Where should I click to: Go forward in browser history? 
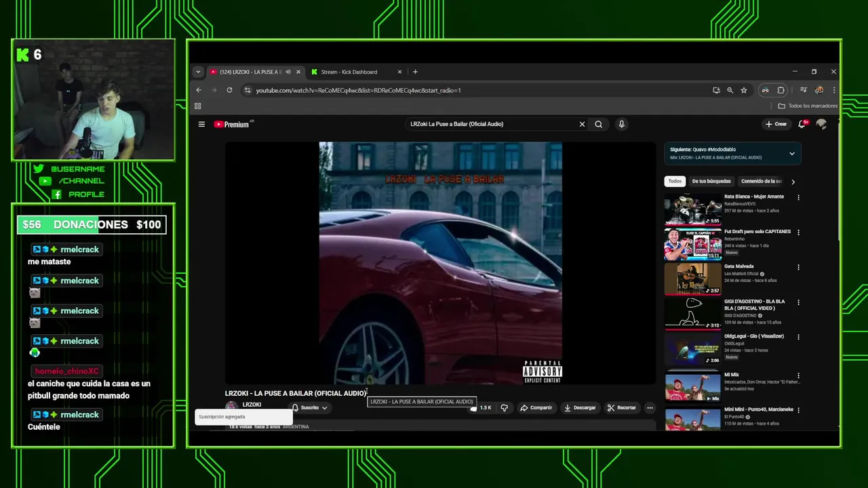214,90
